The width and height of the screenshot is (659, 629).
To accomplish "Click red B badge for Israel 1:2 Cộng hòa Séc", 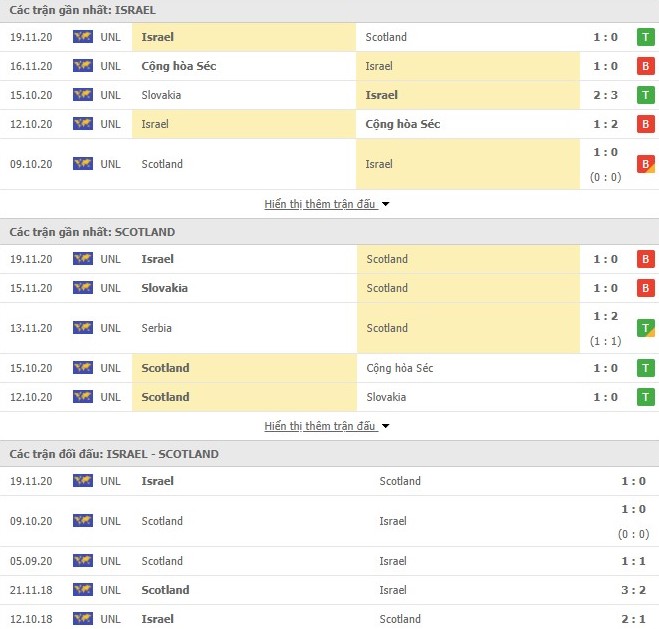I will [x=646, y=124].
